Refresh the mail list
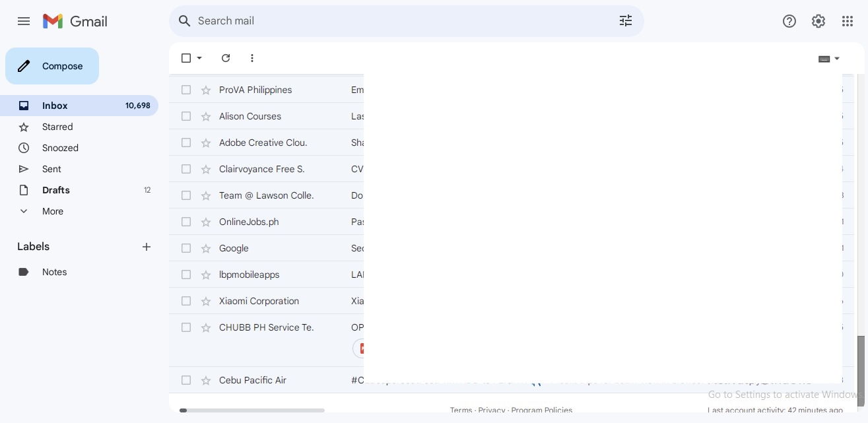 coord(226,58)
